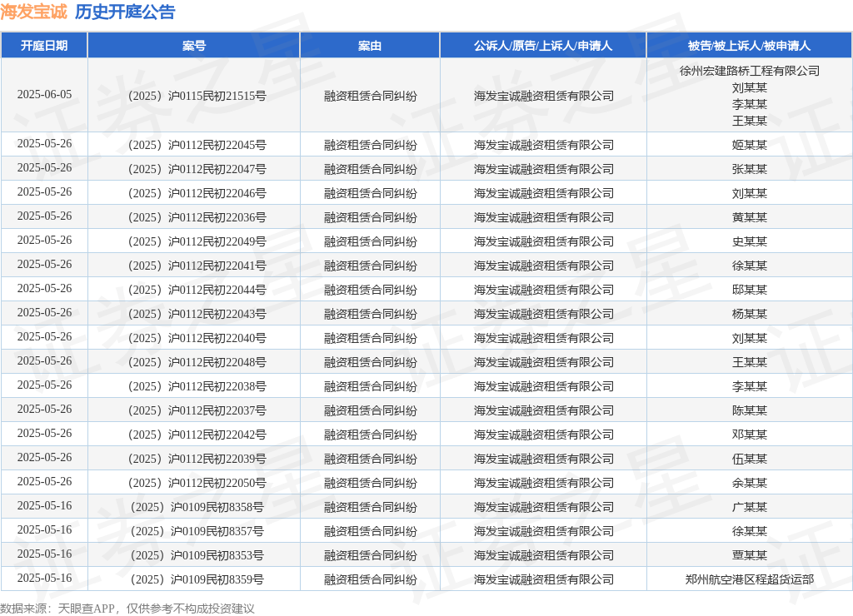This screenshot has width=853, height=616.
Task: Click defendant 邓某某
Action: 749,435
